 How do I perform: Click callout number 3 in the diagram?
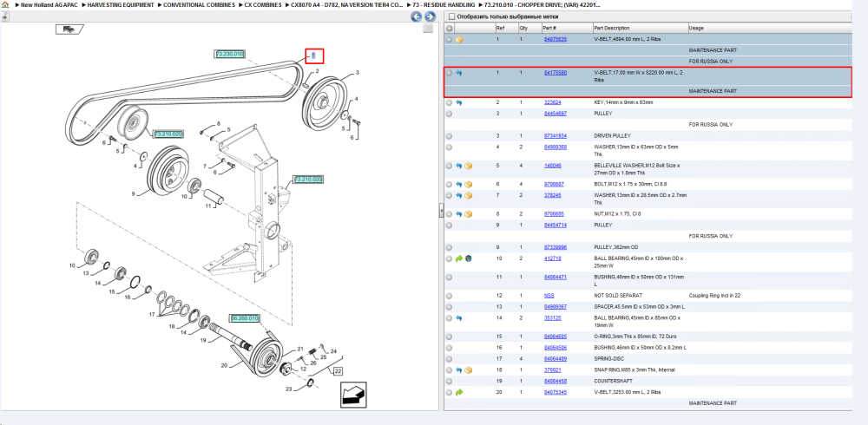[x=357, y=73]
